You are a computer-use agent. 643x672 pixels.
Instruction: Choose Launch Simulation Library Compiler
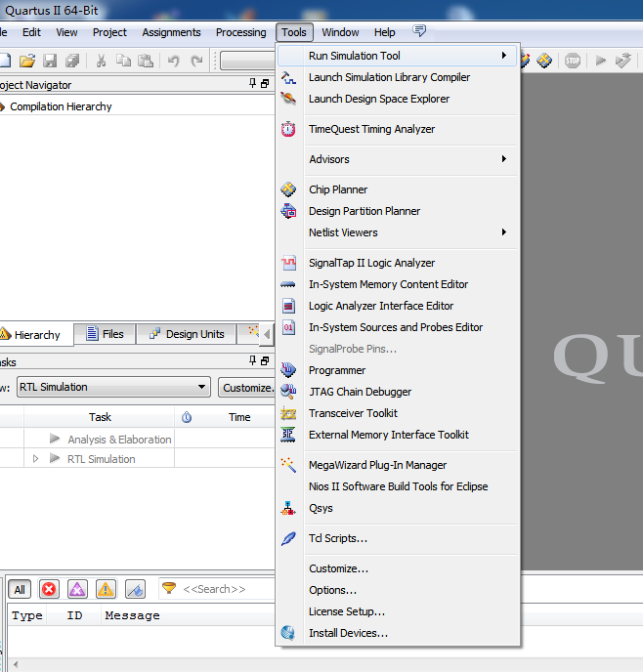(389, 77)
